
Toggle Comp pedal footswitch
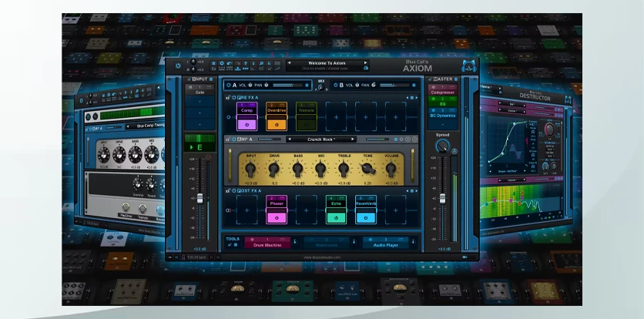[247, 125]
